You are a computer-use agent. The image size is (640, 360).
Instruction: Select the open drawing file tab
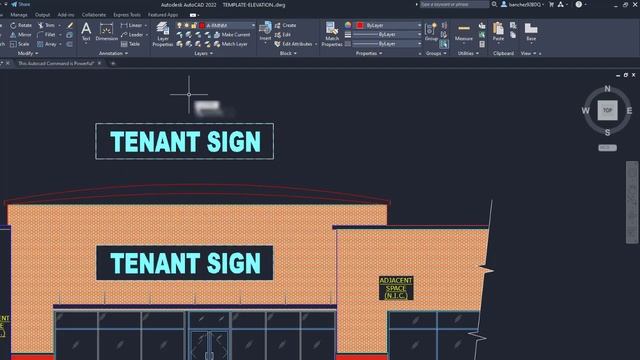point(56,63)
